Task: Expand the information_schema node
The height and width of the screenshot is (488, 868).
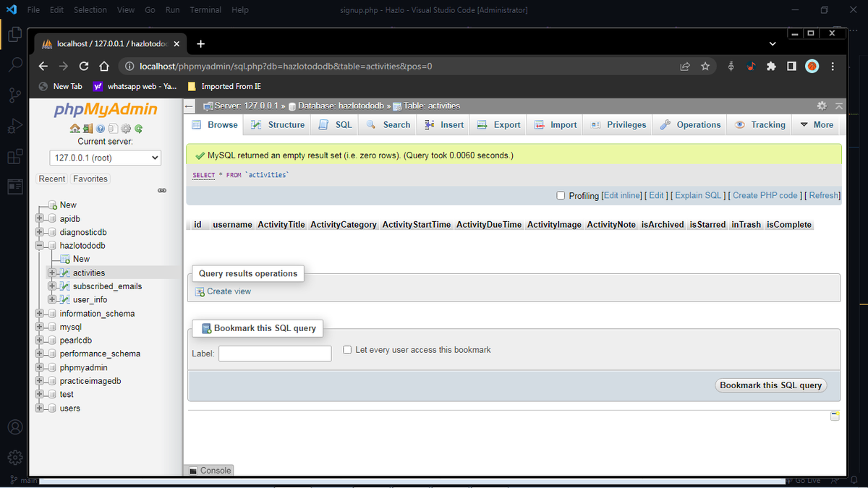Action: (38, 313)
